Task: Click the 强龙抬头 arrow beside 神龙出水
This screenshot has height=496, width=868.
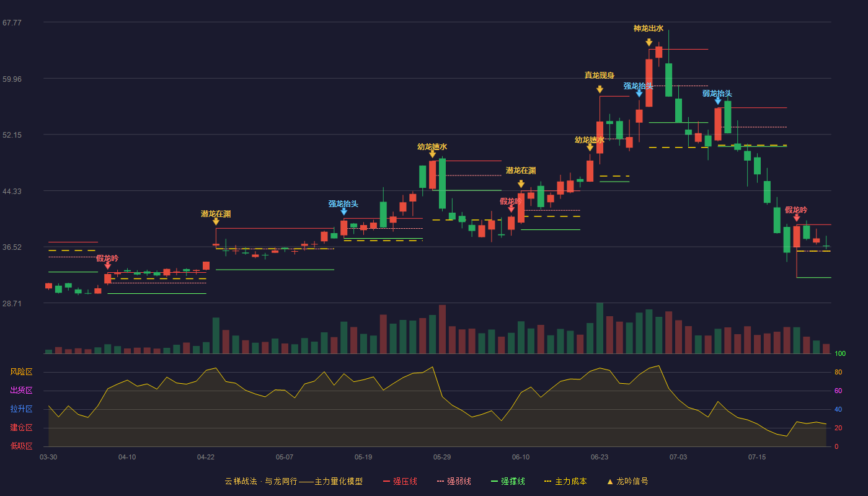Action: coord(639,94)
